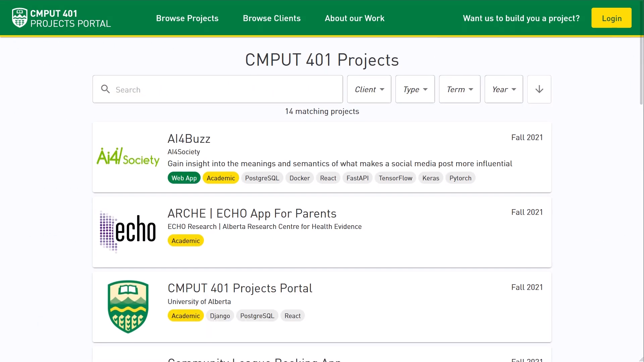Switch to Browse Clients section
644x362 pixels.
click(272, 18)
